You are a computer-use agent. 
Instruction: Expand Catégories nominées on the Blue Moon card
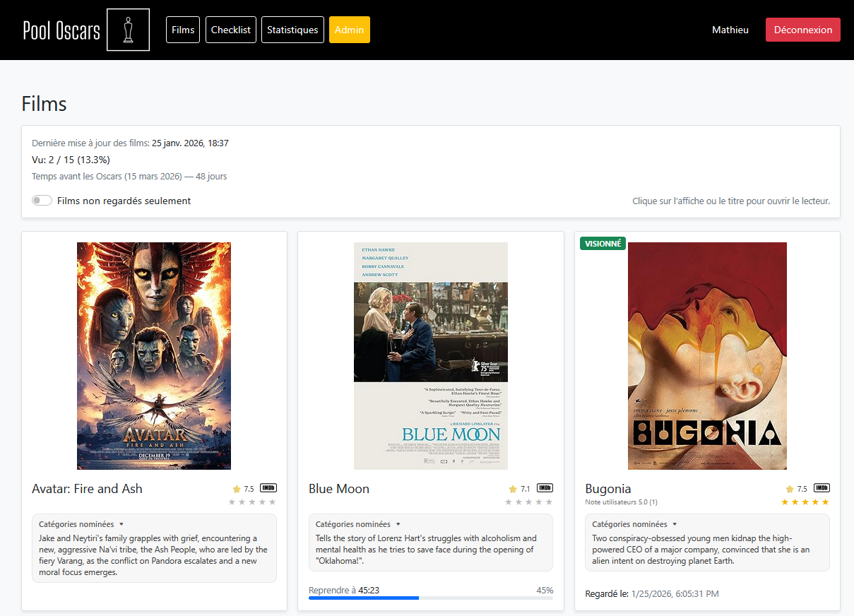[358, 524]
